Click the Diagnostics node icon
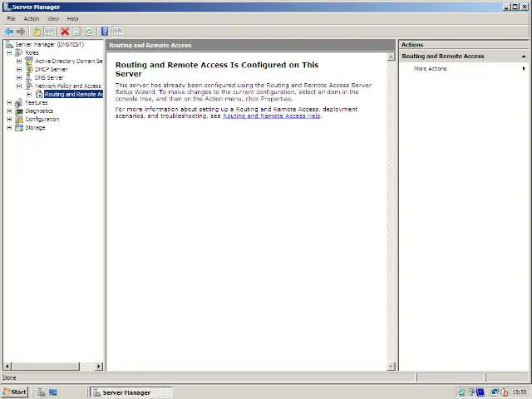 tap(19, 111)
